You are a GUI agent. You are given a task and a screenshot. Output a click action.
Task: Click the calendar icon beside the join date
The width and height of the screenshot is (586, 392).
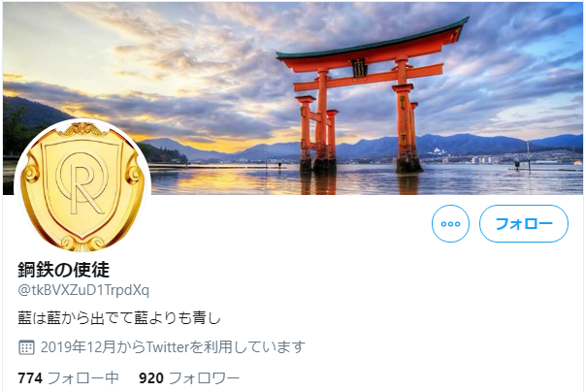(x=26, y=347)
